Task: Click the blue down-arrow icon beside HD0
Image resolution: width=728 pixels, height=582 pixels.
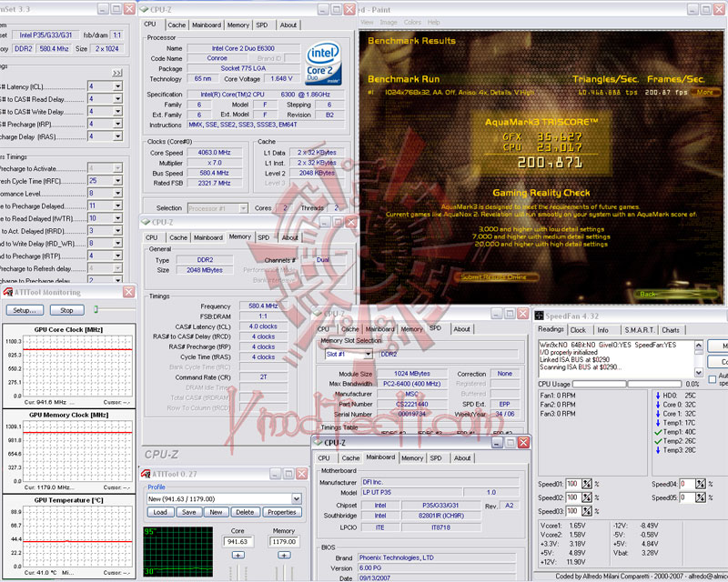Action: click(x=657, y=396)
